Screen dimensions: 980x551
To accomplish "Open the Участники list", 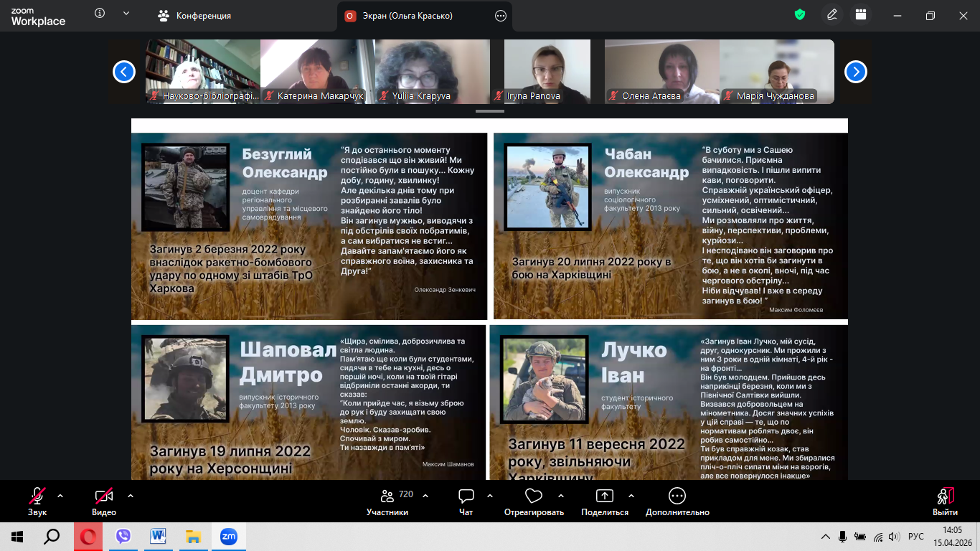I will point(387,501).
